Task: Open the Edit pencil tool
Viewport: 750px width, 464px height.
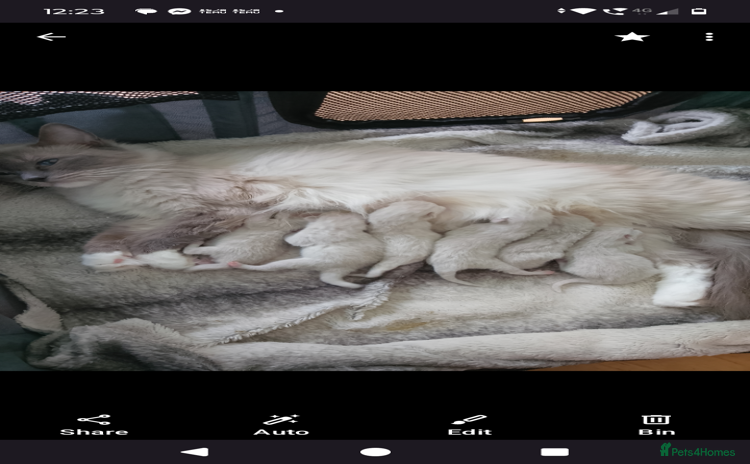Action: (469, 420)
